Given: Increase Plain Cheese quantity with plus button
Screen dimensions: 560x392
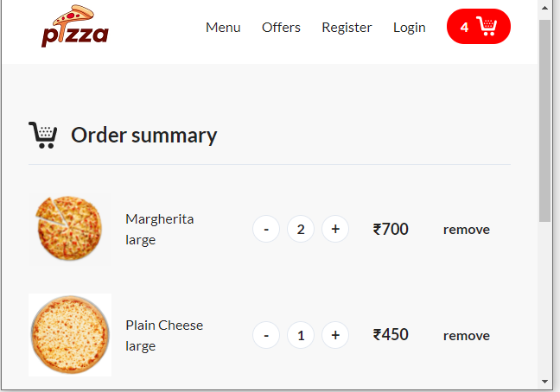Looking at the screenshot, I should point(335,335).
